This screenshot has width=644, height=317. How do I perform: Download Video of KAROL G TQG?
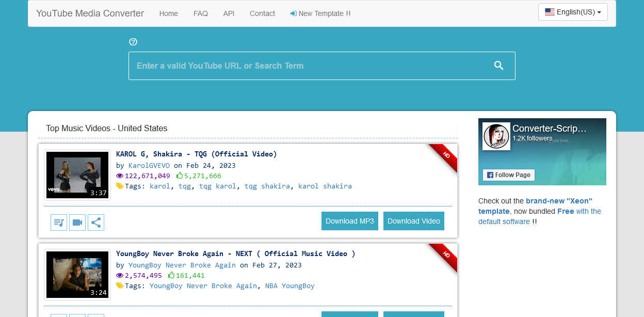pos(414,221)
